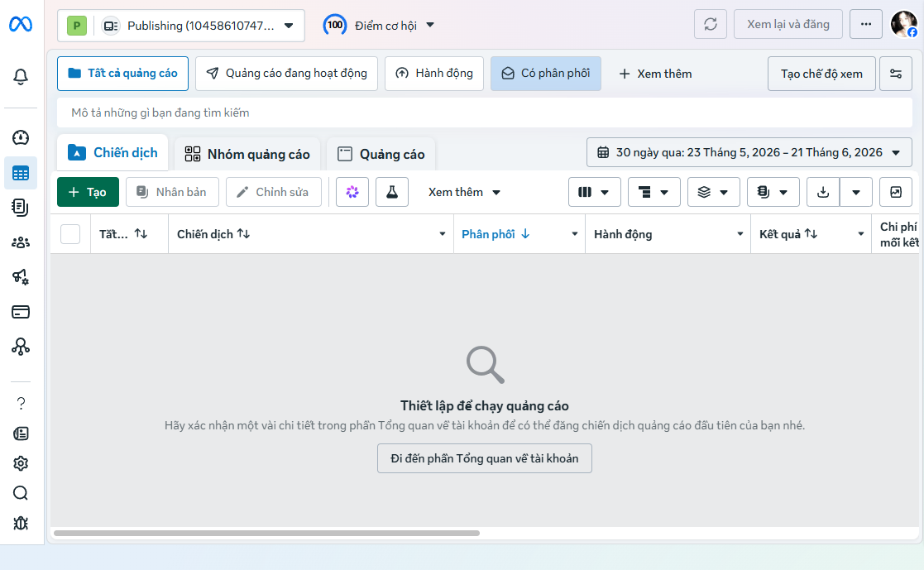Click the Nhân bản duplicate button
The image size is (924, 570).
point(172,192)
